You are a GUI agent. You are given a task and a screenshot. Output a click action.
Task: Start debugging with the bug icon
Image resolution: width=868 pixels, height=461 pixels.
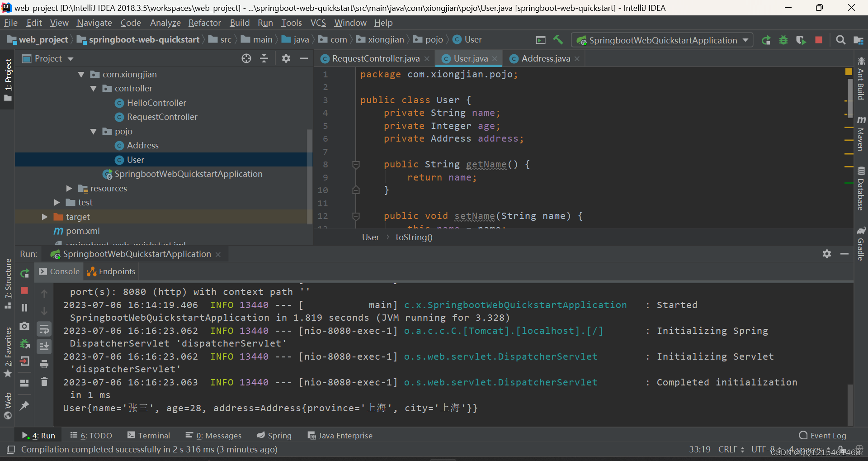(783, 40)
